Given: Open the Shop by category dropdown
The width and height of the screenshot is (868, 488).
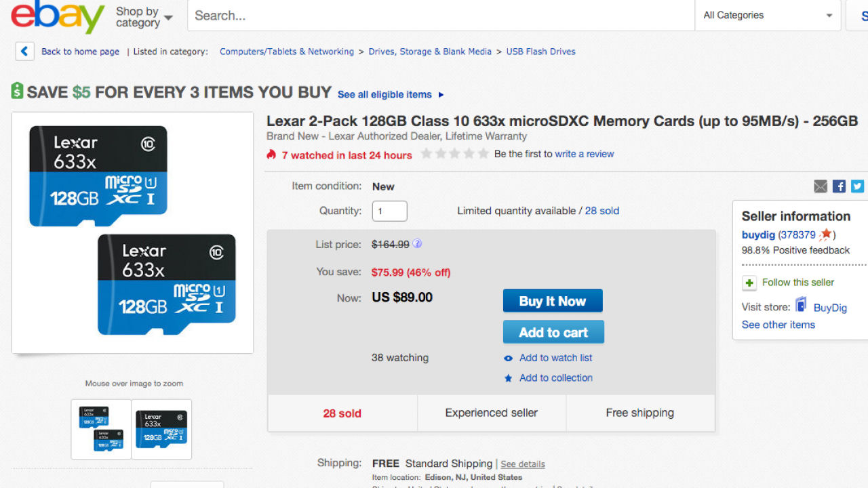Looking at the screenshot, I should [144, 17].
